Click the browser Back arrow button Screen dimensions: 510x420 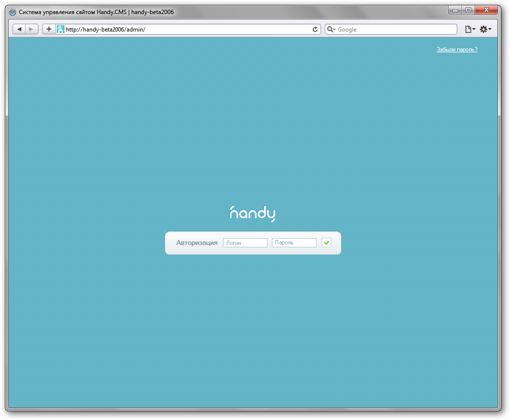(19, 30)
